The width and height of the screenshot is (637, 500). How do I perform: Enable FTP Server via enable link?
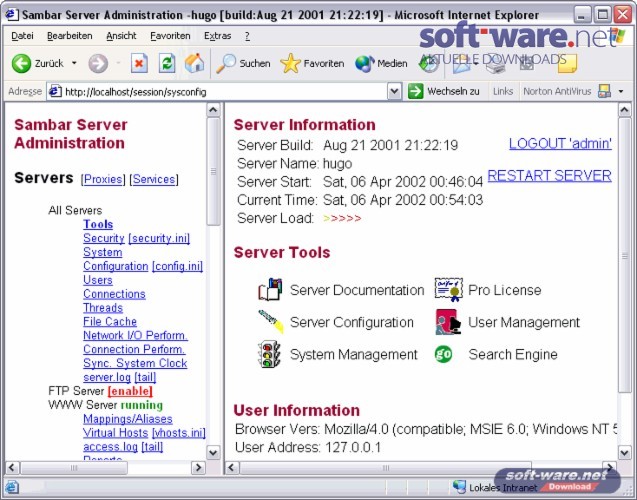point(130,391)
